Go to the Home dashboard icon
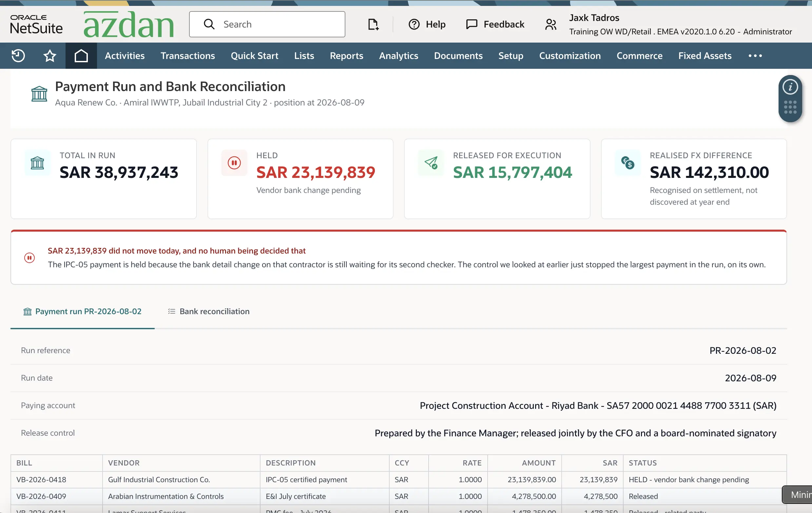Image resolution: width=812 pixels, height=513 pixels. tap(81, 56)
